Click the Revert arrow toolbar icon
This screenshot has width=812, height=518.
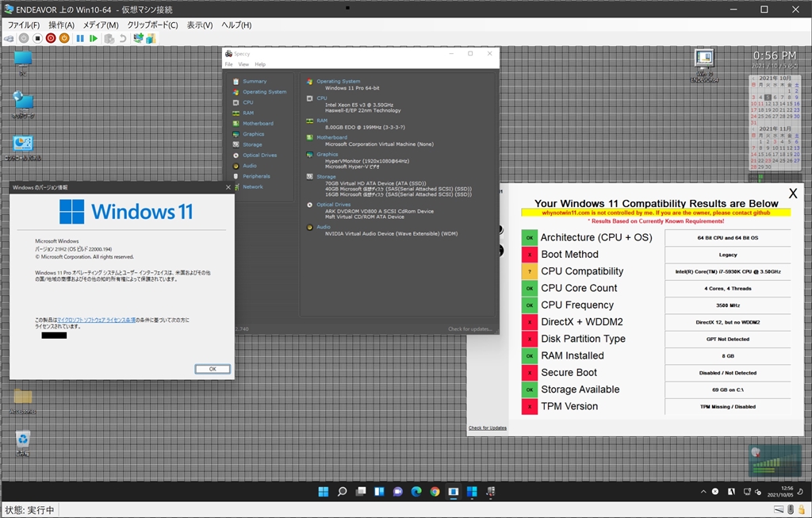point(123,38)
